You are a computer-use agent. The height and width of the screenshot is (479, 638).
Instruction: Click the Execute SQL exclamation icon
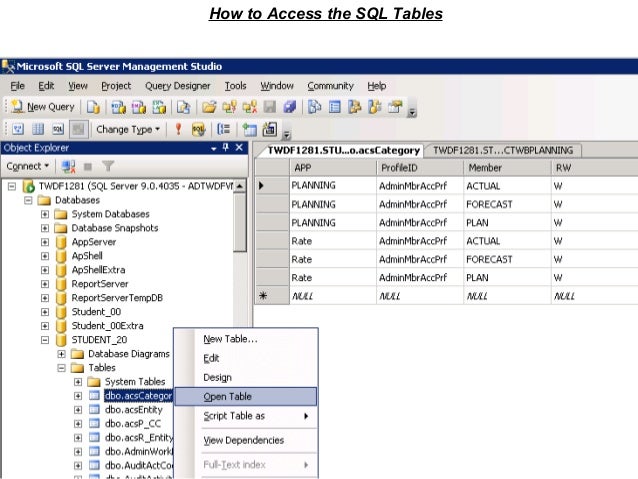point(178,129)
